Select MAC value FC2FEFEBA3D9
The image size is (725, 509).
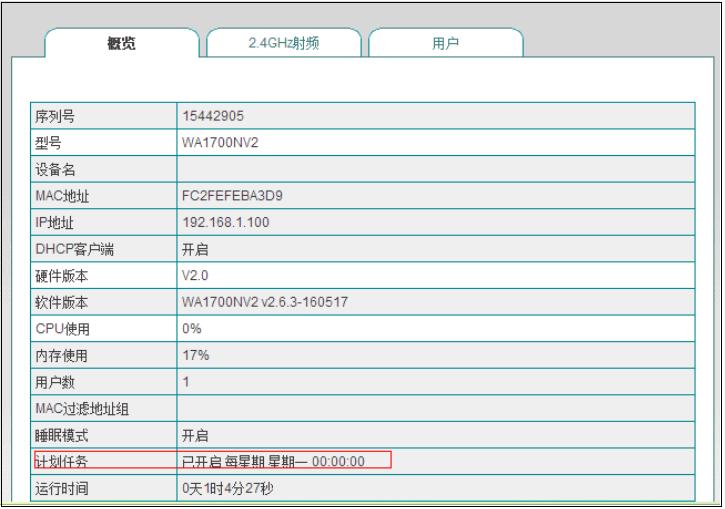click(232, 196)
